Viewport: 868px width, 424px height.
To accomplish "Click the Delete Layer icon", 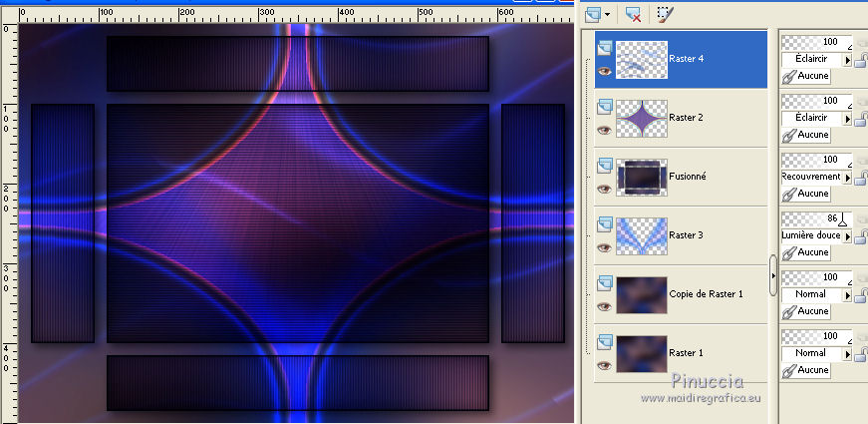I will tap(633, 14).
